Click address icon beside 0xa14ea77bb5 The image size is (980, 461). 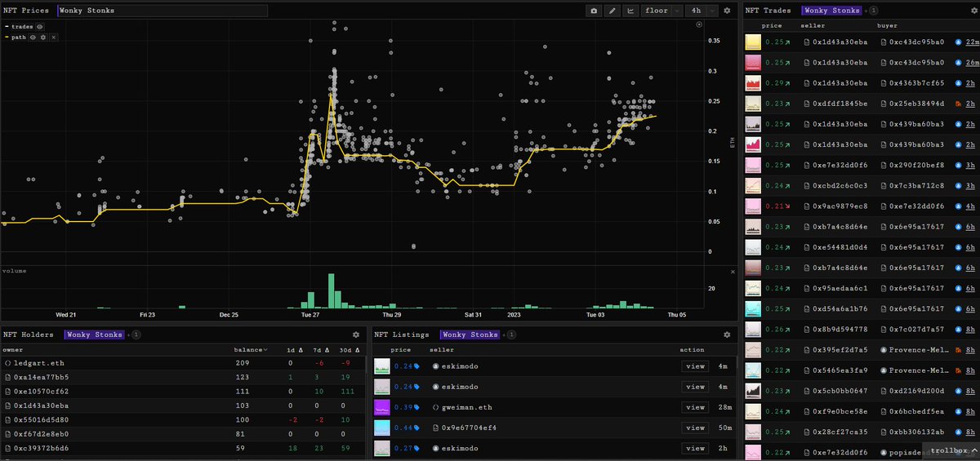click(x=7, y=377)
